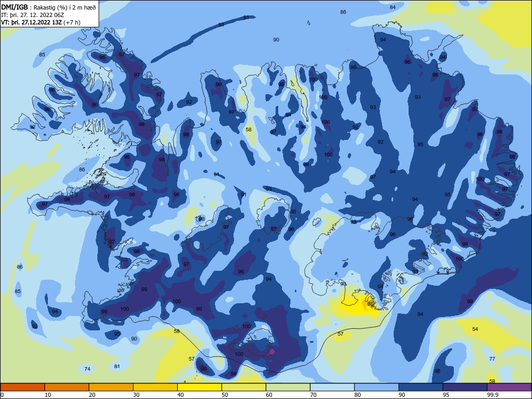The image size is (532, 399).
Task: Click the title text 'DMI/IGB : Rakastig (%) í 2 m hæð'
Action: (x=48, y=7)
